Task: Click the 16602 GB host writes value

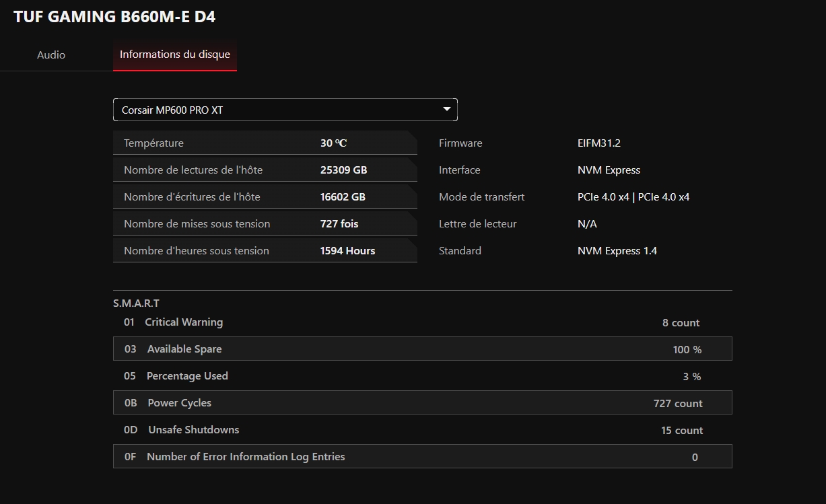Action: [343, 197]
